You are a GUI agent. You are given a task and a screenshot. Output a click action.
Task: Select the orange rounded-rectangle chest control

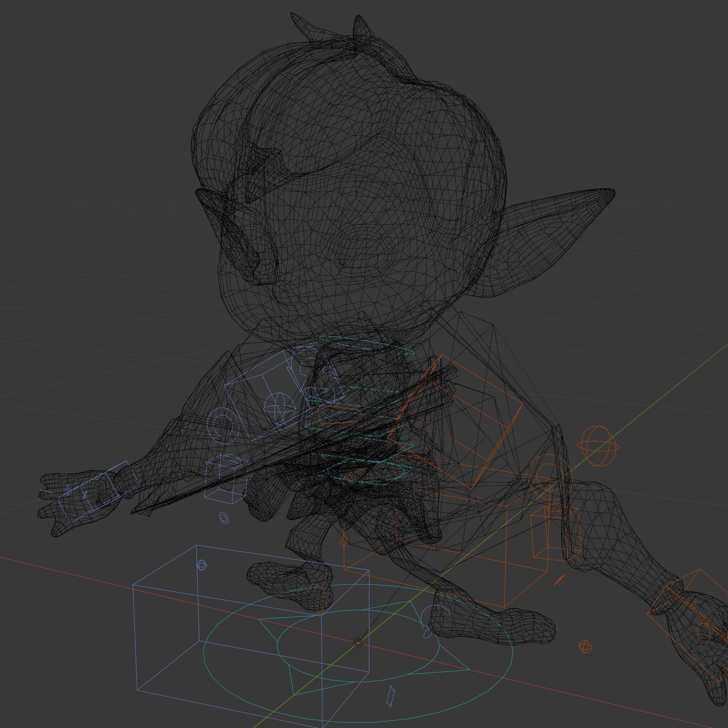341,414
